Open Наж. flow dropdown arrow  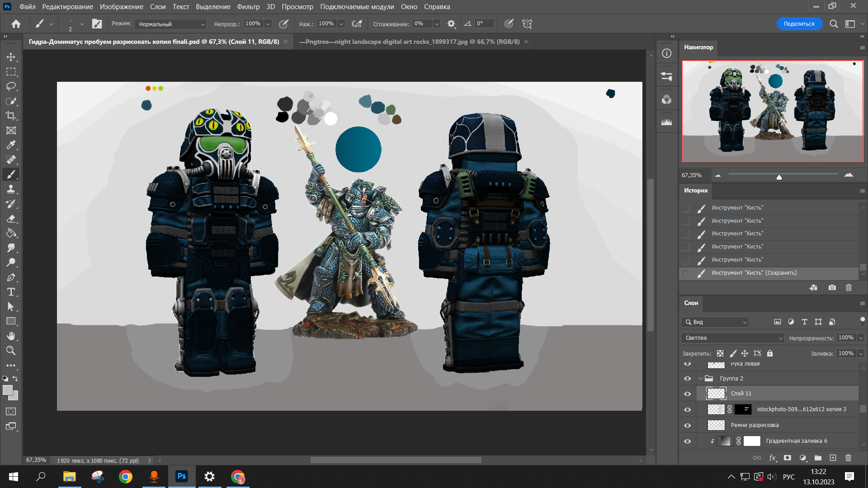[341, 24]
